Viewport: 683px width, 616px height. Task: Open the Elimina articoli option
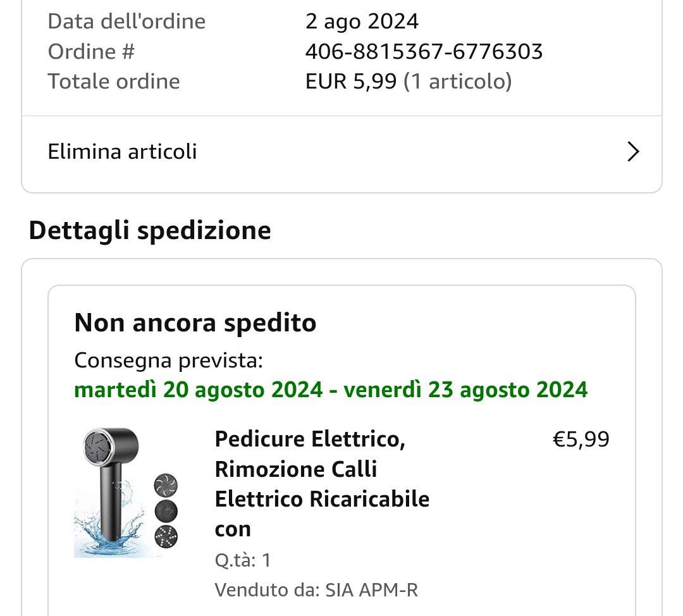[123, 152]
